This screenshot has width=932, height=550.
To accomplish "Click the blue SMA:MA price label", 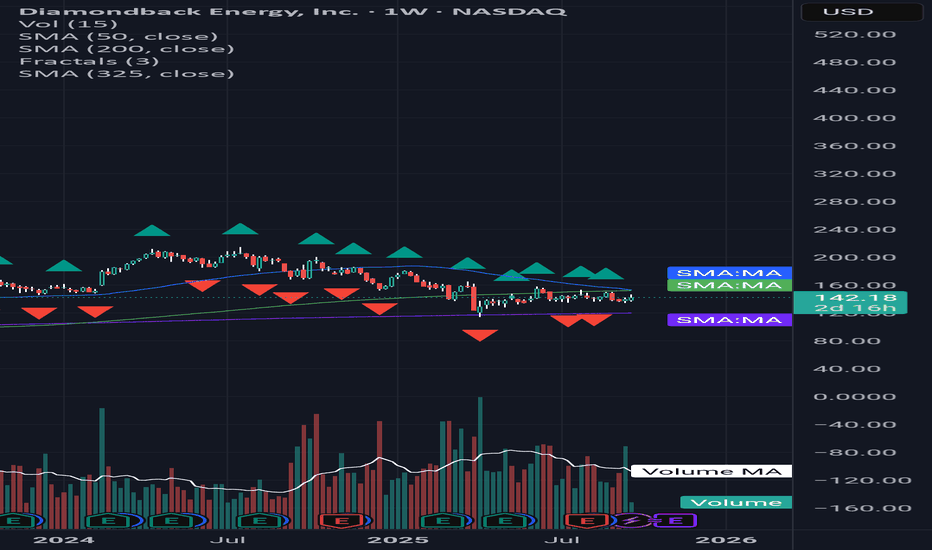I will pos(728,273).
